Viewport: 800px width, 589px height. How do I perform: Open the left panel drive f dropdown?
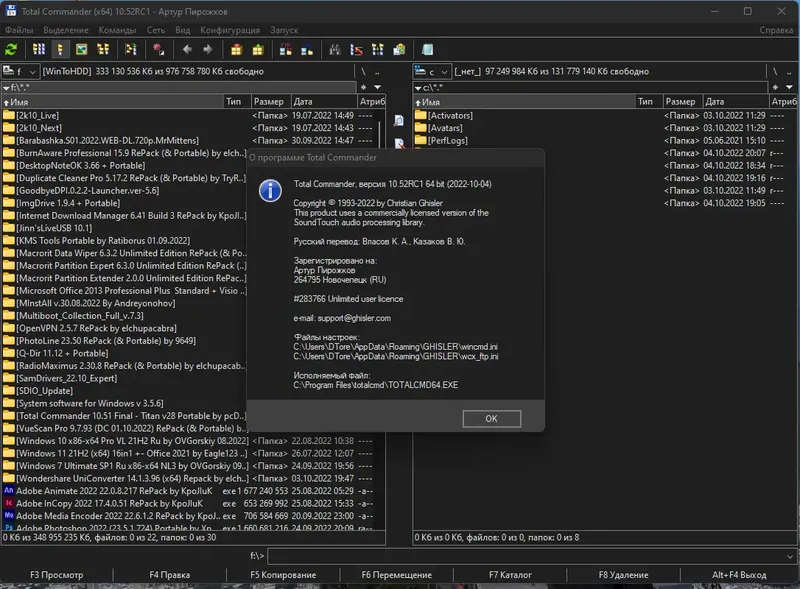[x=21, y=72]
